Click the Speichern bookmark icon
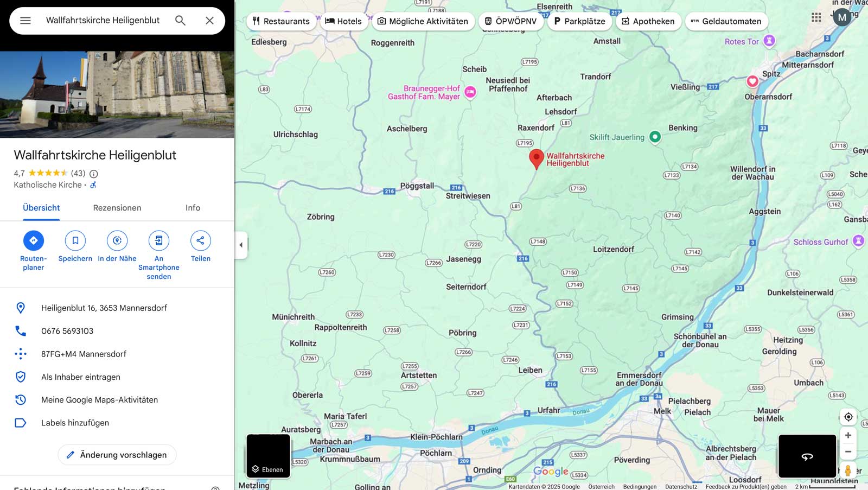This screenshot has height=490, width=868. 75,240
